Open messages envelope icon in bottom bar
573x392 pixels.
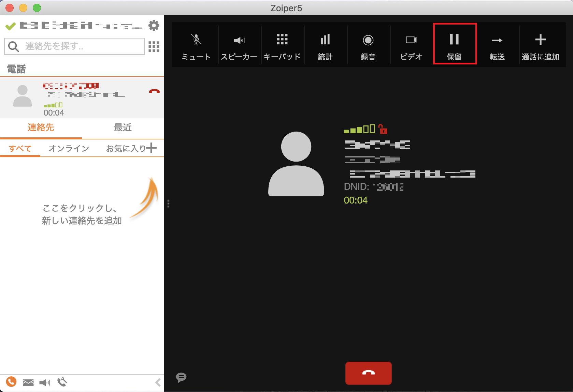point(28,382)
